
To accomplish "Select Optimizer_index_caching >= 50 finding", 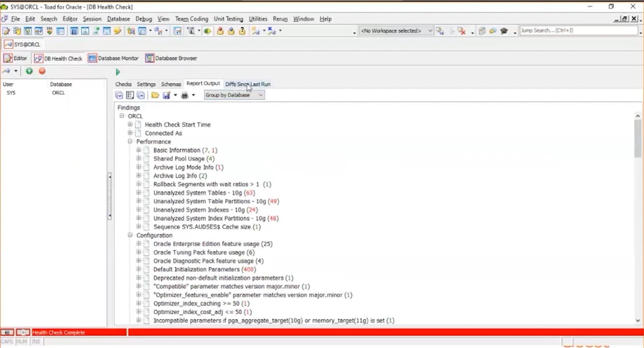I will point(201,303).
